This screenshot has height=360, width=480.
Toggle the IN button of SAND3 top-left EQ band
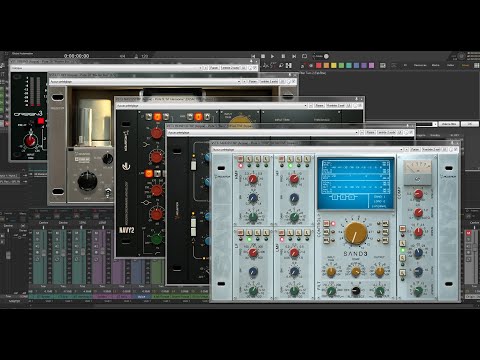click(240, 159)
